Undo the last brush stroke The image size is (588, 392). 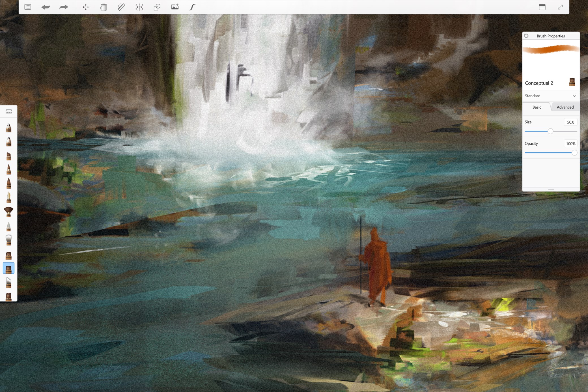coord(46,7)
